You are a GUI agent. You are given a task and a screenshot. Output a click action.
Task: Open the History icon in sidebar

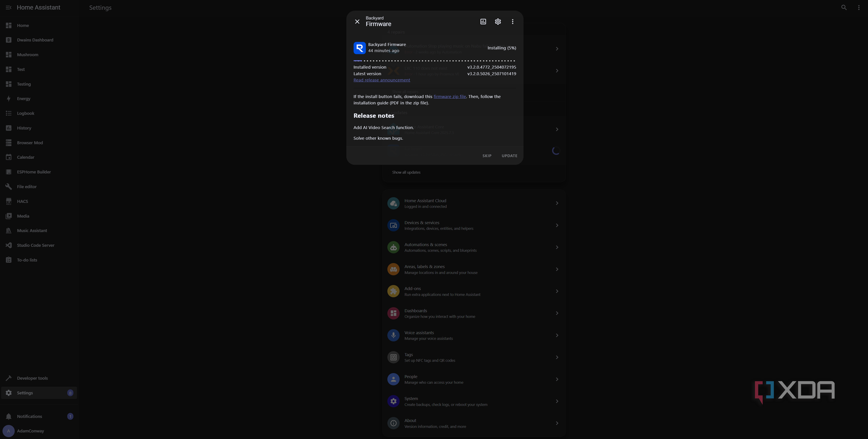point(8,128)
